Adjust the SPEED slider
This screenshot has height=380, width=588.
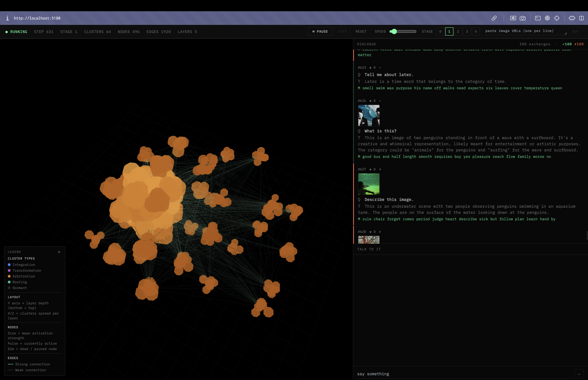[x=394, y=31]
